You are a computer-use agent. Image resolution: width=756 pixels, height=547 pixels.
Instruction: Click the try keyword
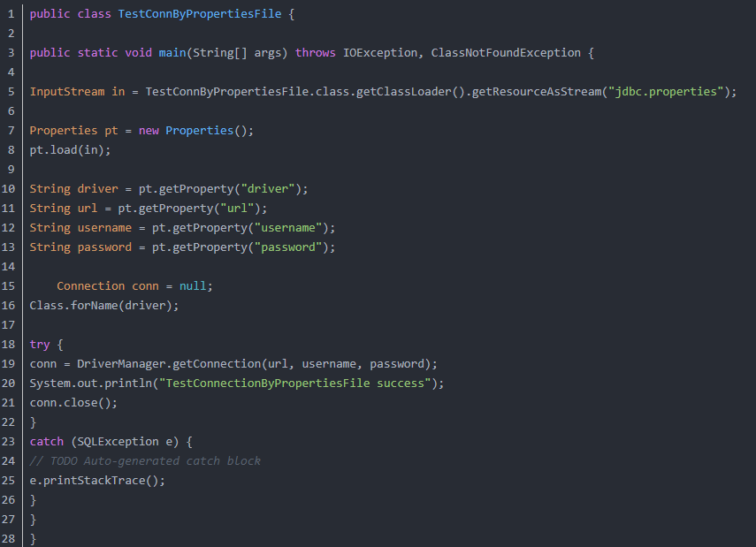[x=40, y=345]
